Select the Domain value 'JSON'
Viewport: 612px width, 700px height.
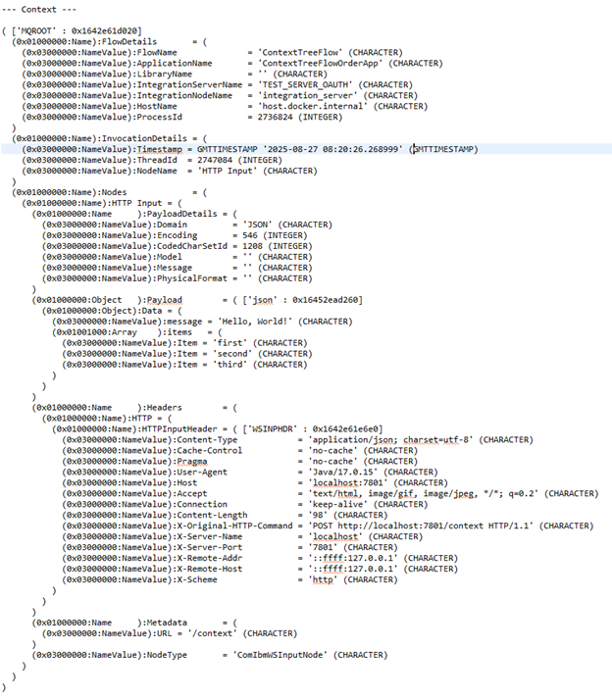coord(257,225)
